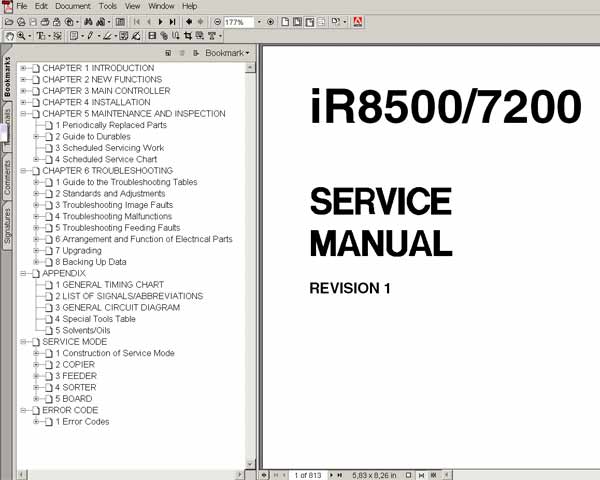The image size is (600, 480).
Task: Open the Document menu
Action: point(73,6)
